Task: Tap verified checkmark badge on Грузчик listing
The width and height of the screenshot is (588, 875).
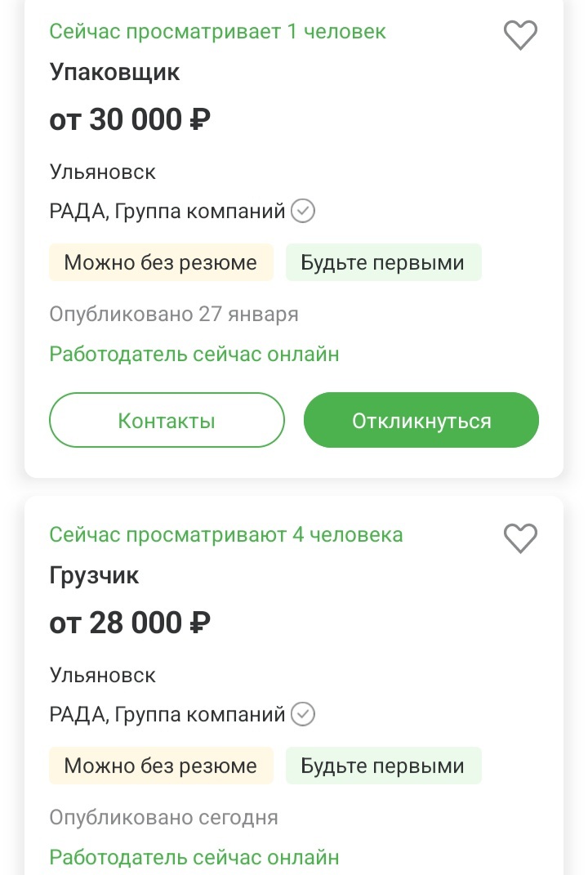Action: [304, 715]
